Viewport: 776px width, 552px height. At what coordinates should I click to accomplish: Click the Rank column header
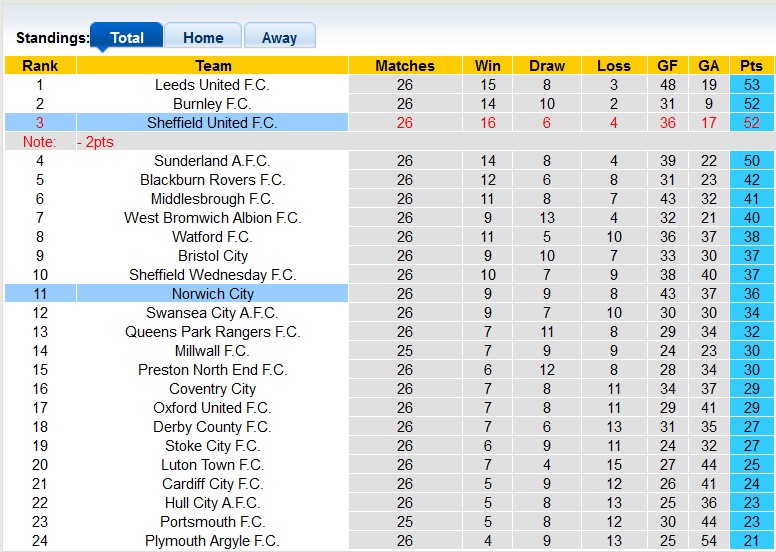(40, 66)
